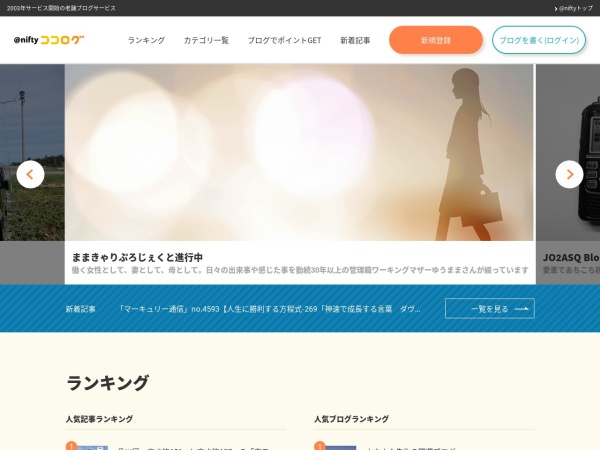Viewport: 600px width, 450px height.
Task: Click the silhouette woman featured image
Action: pos(299,152)
